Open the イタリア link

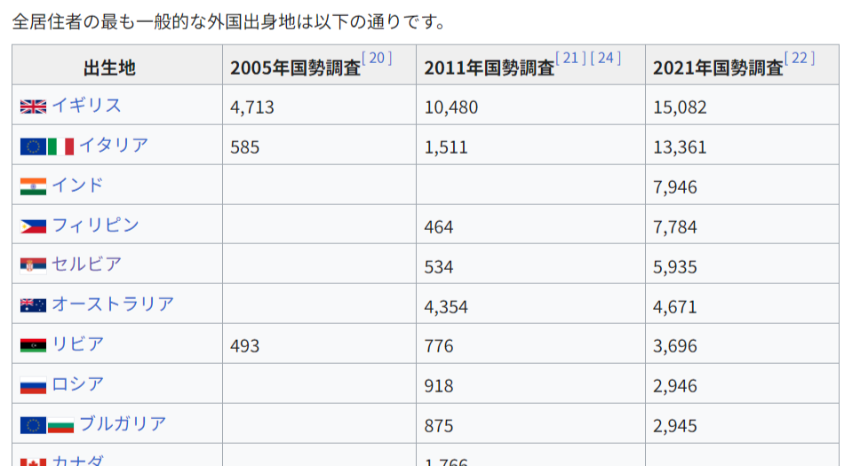click(114, 146)
